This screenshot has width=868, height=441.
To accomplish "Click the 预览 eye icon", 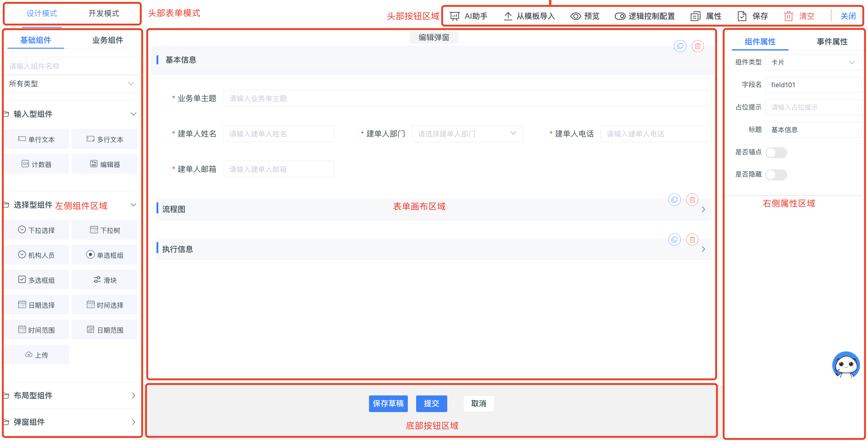I will (575, 16).
